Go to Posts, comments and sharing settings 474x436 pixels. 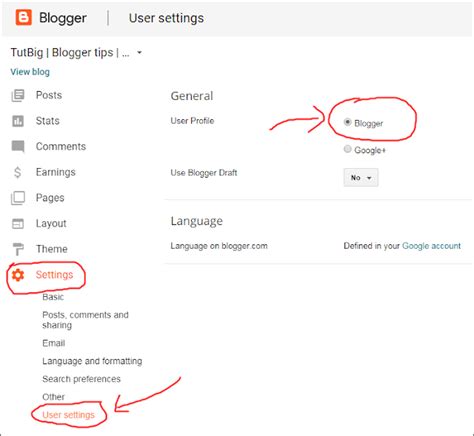[85, 320]
